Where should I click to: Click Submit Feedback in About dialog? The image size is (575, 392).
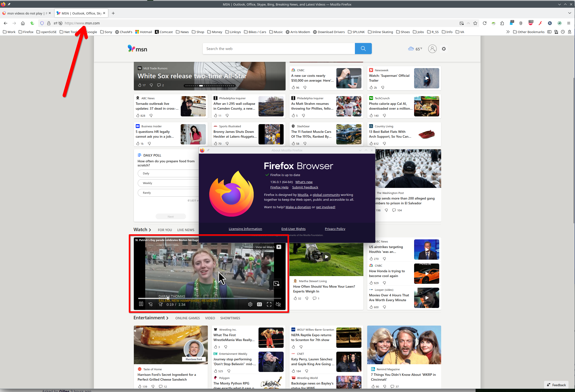pos(305,187)
